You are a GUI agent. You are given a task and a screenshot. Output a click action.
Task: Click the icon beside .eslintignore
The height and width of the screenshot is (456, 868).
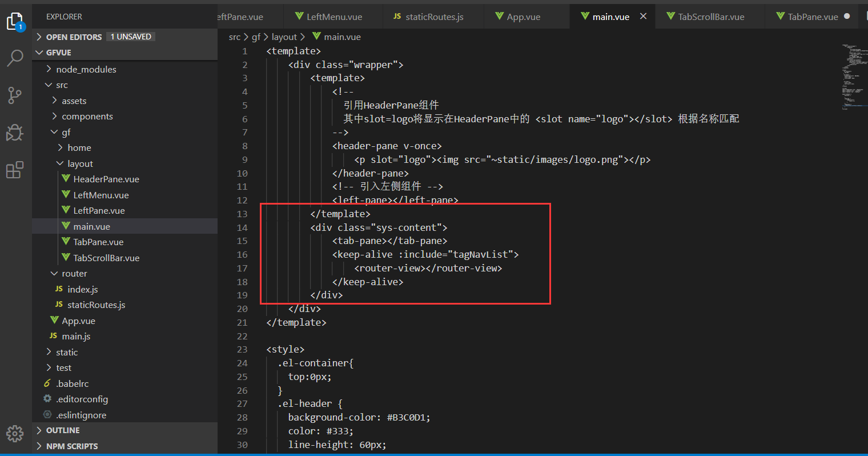tap(47, 415)
